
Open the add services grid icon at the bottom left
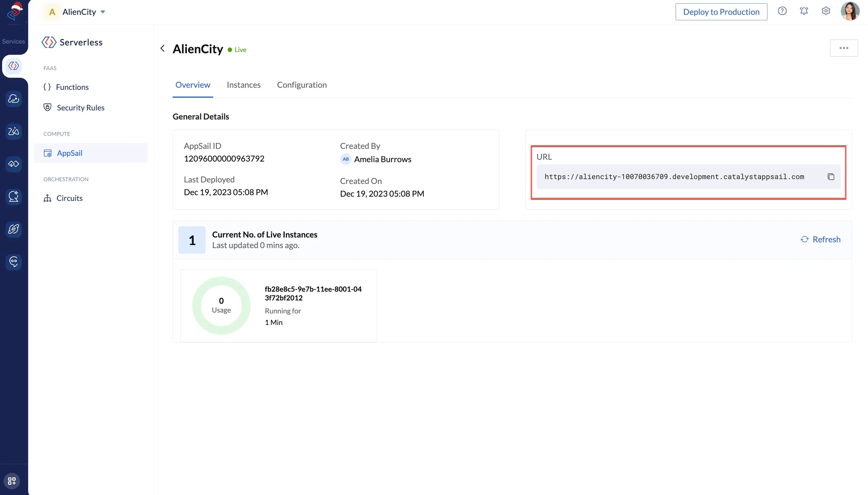click(x=12, y=481)
